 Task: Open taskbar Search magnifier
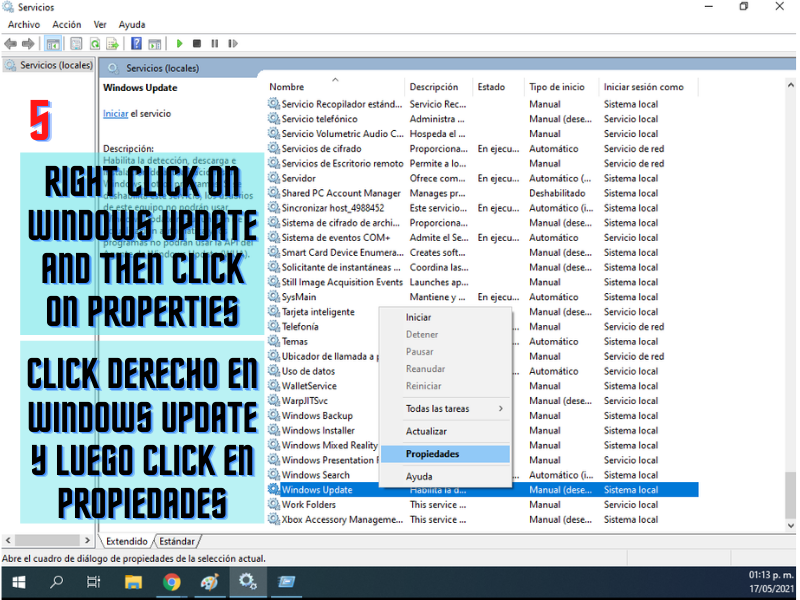56,582
